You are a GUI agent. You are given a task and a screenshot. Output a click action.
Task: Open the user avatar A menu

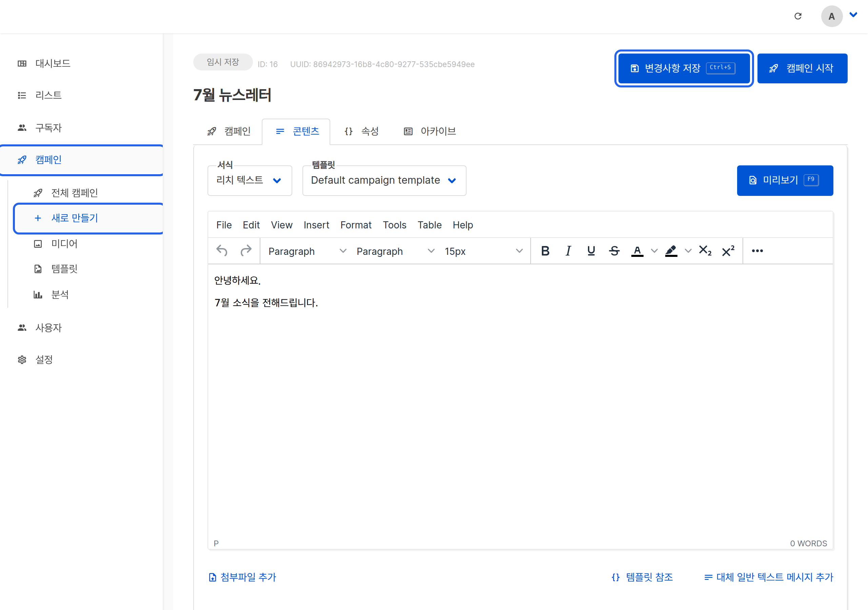pos(831,16)
